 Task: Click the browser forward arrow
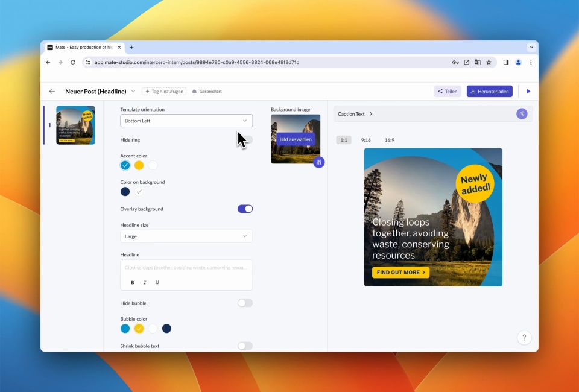click(x=60, y=62)
